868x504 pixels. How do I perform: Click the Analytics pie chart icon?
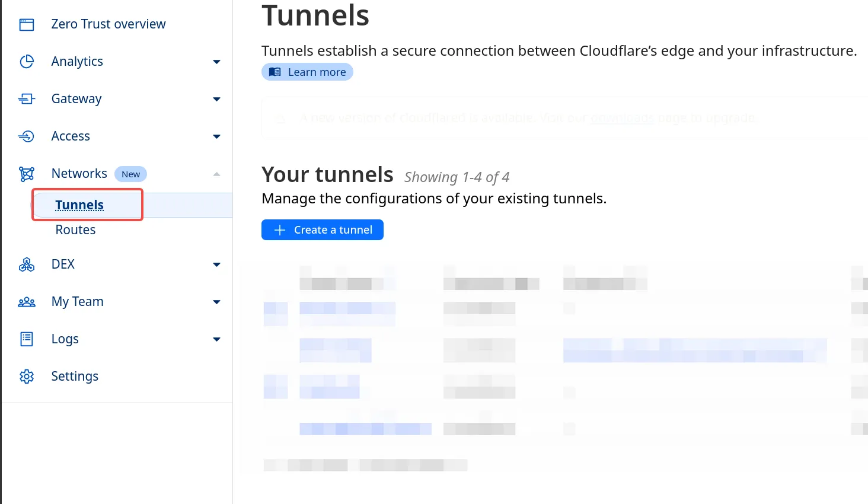click(27, 62)
